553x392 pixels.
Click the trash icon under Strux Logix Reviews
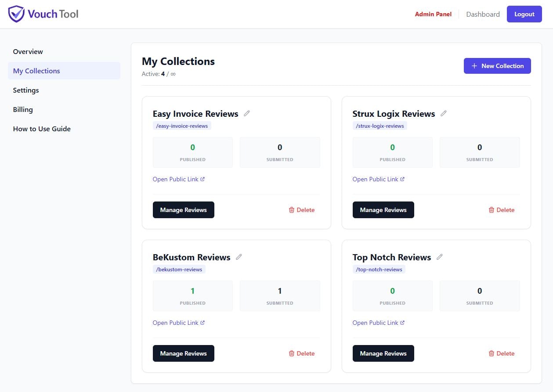click(492, 210)
